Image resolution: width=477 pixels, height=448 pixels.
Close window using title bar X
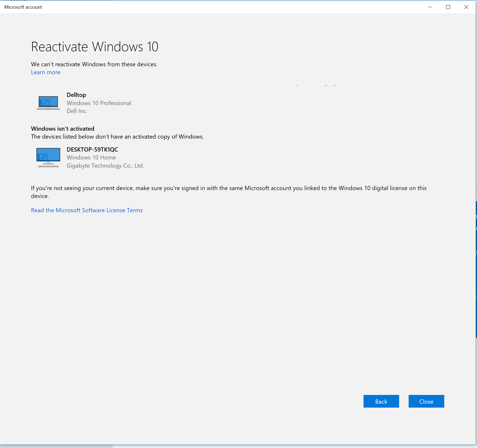tap(466, 7)
